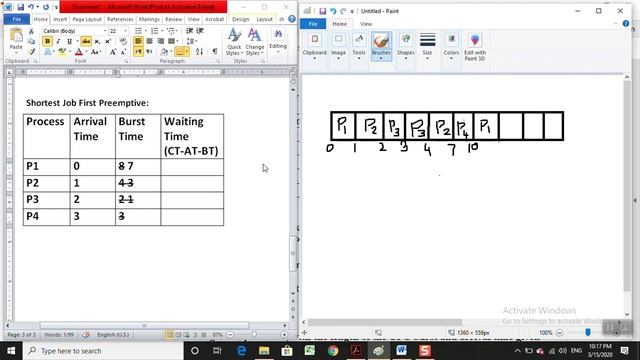
Task: Toggle Subscript in Word ribbon
Action: 97,41
